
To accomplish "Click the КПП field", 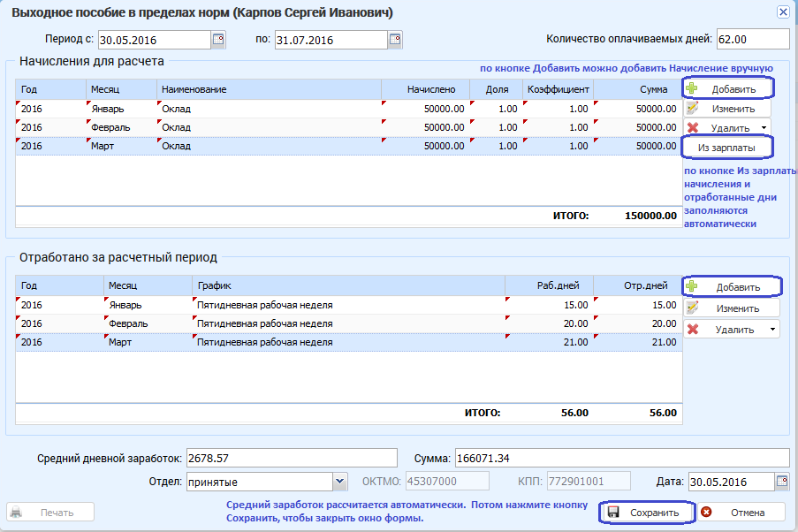I will coord(589,481).
